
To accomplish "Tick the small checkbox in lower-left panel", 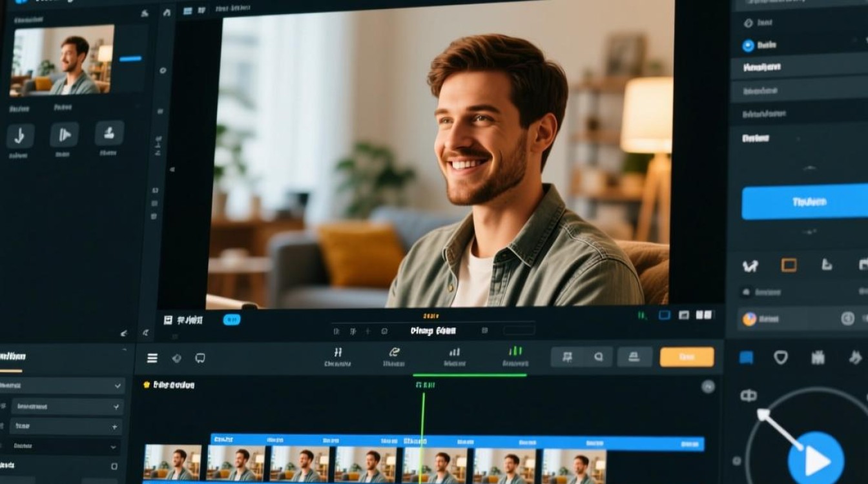I will [x=114, y=466].
